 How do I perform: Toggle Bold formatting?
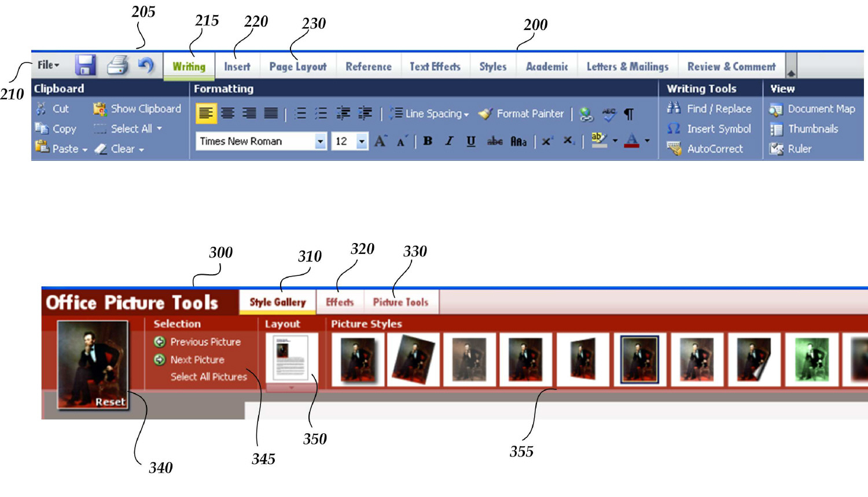pyautogui.click(x=428, y=141)
